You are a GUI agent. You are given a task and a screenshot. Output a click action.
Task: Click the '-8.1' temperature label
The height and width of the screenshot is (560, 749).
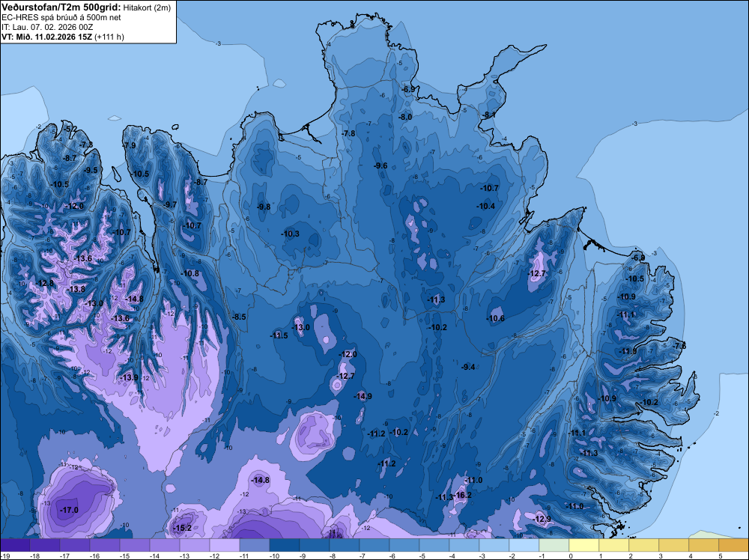(488, 115)
